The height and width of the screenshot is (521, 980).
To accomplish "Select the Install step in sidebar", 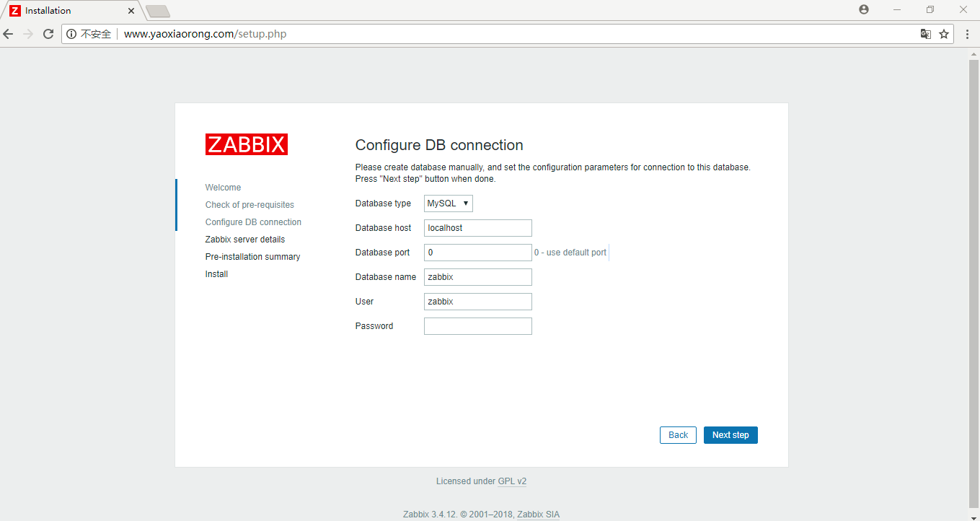I will point(216,274).
